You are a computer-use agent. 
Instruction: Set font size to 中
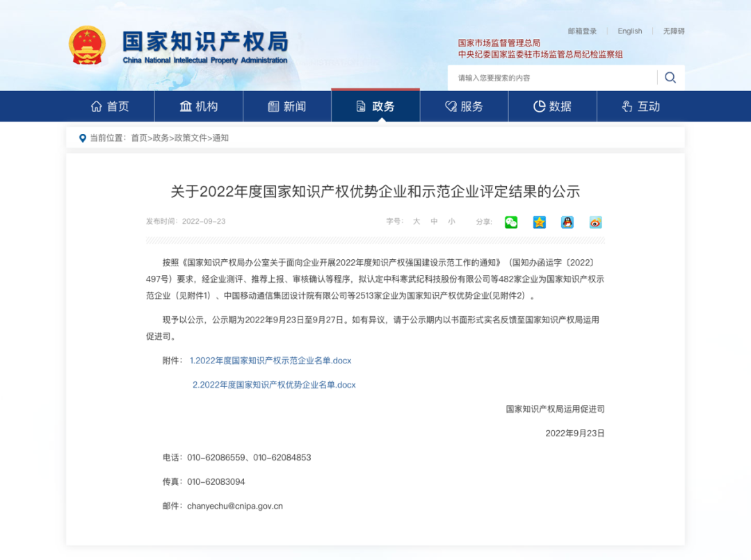click(434, 222)
